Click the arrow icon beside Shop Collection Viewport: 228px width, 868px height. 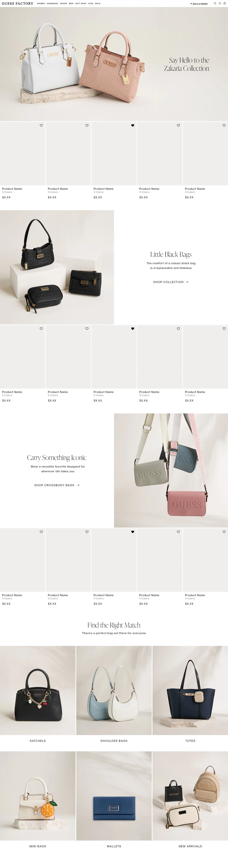pos(187,282)
